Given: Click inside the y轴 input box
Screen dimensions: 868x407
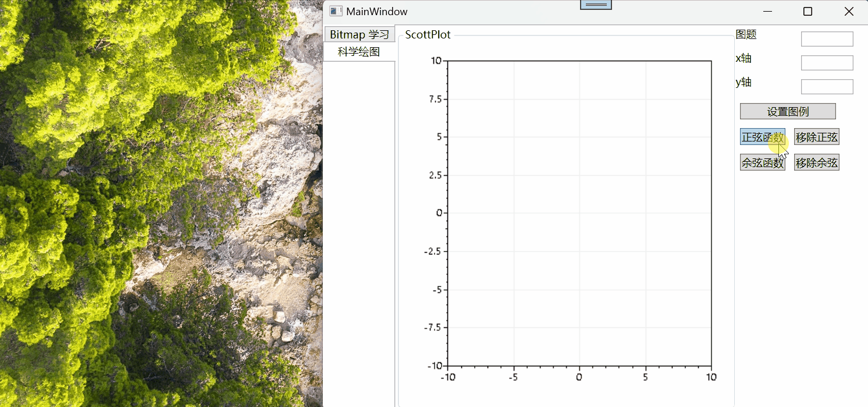Looking at the screenshot, I should pyautogui.click(x=826, y=86).
